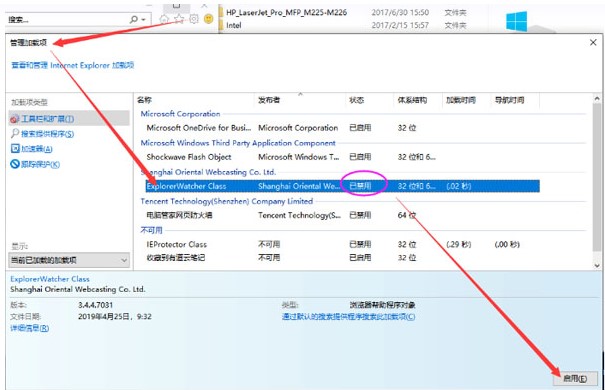Screen dimensions: 605x390
Task: Click the accelerators icon in sidebar
Action: pyautogui.click(x=15, y=149)
